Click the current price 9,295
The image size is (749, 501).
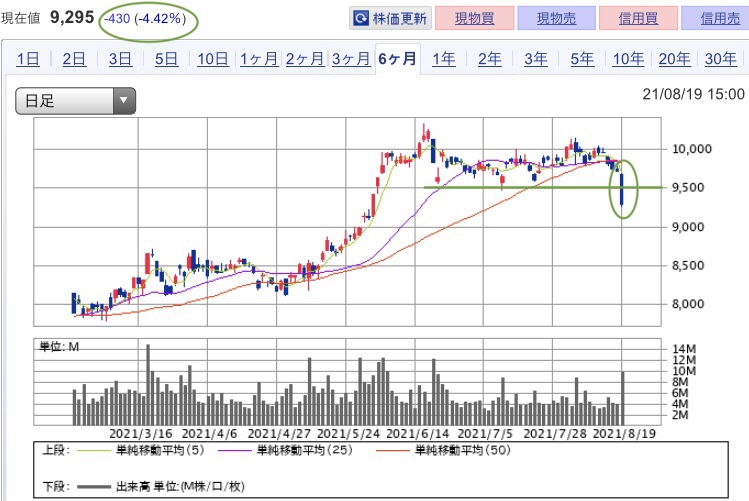click(x=72, y=18)
